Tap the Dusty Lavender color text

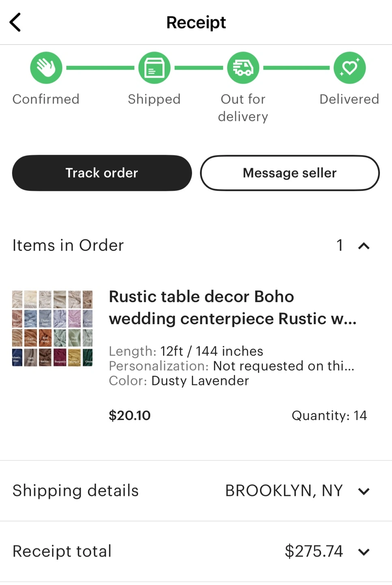(x=200, y=381)
